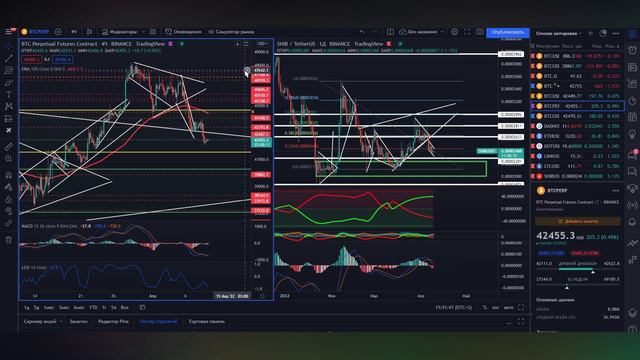Toggle hide all drawings eye
Viewport: 640px width, 360px height.
(x=9, y=211)
